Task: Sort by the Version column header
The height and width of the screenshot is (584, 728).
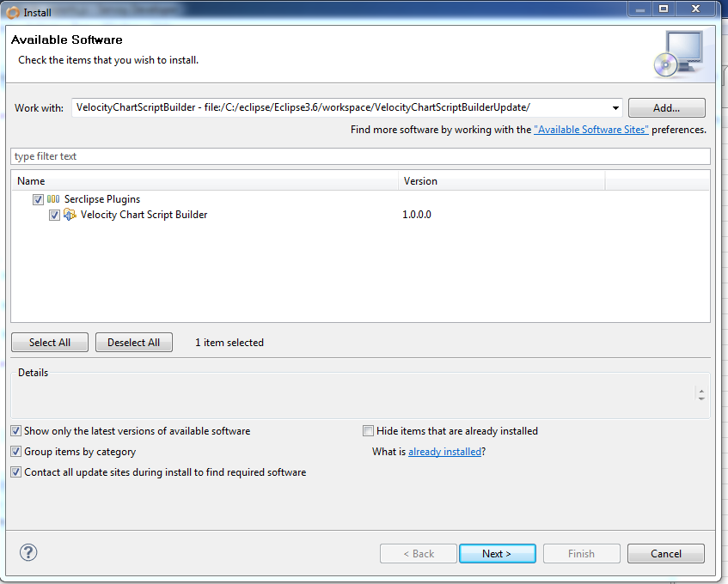Action: [501, 181]
